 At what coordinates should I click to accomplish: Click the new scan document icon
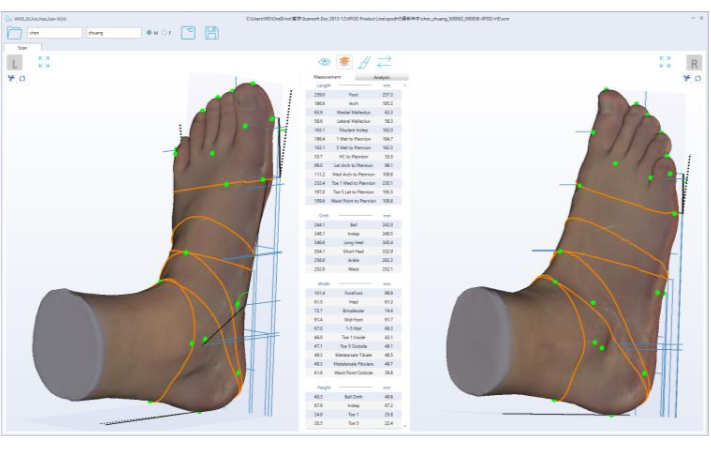188,32
